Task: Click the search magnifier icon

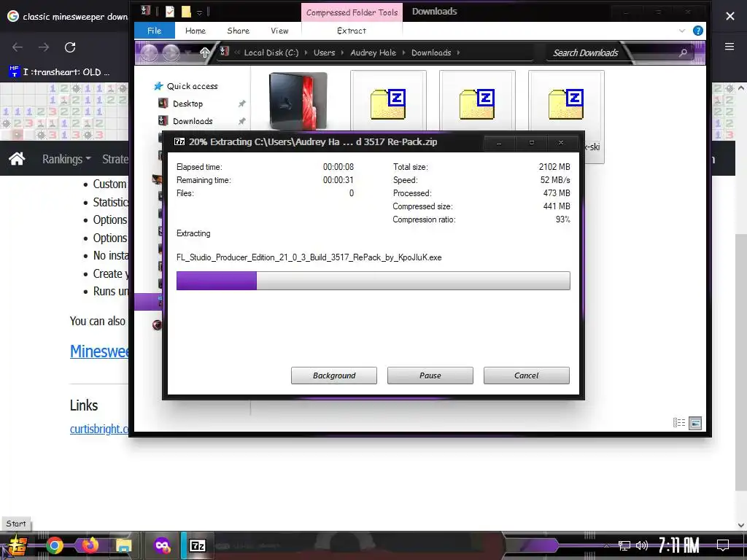Action: tap(683, 52)
